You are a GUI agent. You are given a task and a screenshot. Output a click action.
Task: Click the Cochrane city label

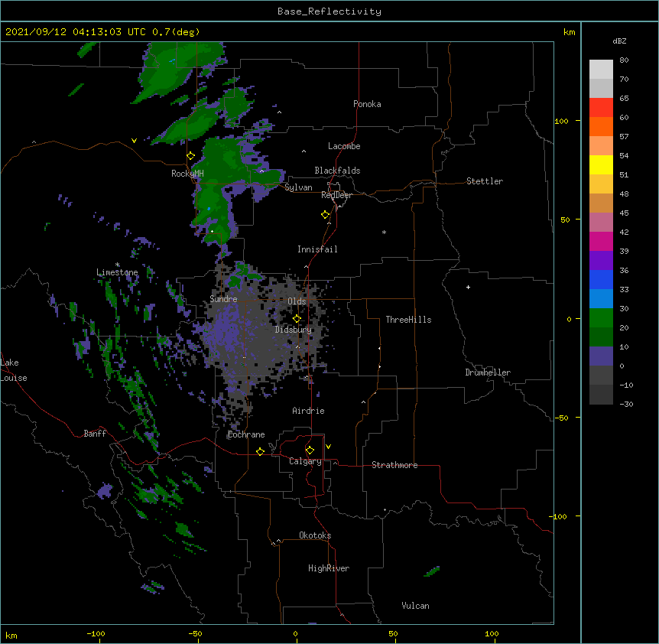[x=246, y=434]
